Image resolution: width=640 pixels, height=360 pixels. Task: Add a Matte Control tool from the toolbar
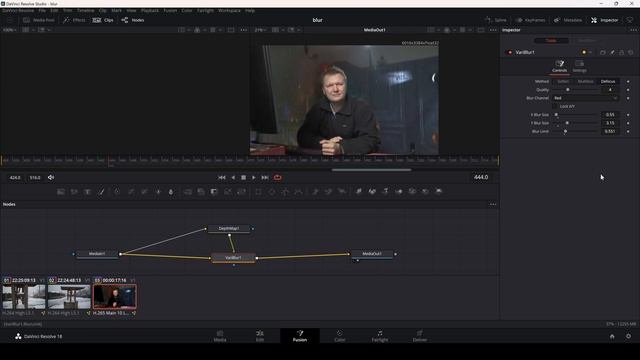point(214,191)
